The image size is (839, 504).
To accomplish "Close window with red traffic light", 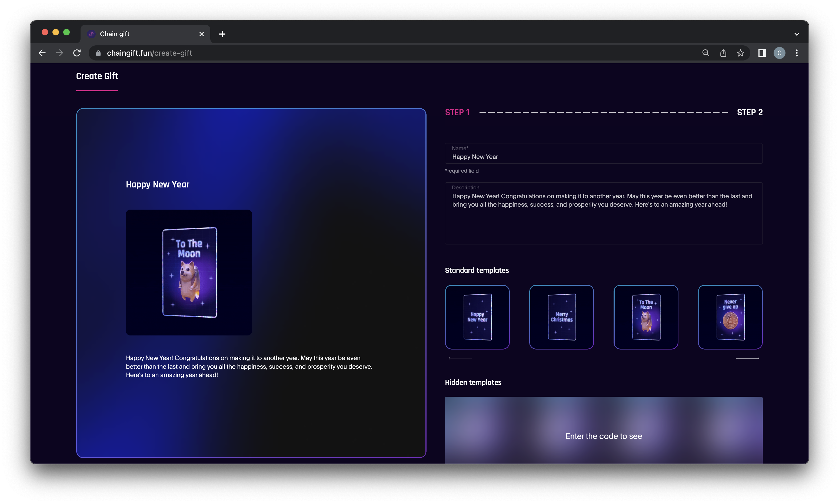I will coord(45,32).
